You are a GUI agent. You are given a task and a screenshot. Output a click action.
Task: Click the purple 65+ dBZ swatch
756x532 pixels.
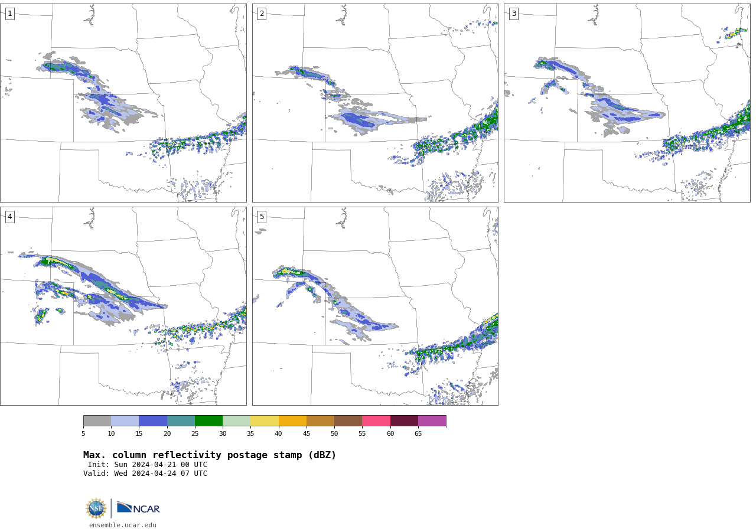pyautogui.click(x=432, y=421)
